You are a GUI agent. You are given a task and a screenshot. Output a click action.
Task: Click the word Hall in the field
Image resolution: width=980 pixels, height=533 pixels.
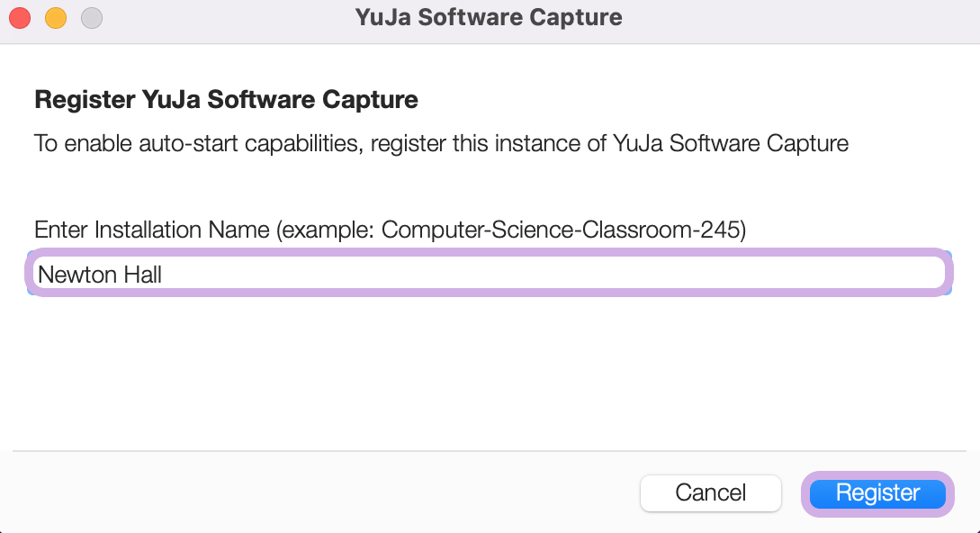coord(142,274)
